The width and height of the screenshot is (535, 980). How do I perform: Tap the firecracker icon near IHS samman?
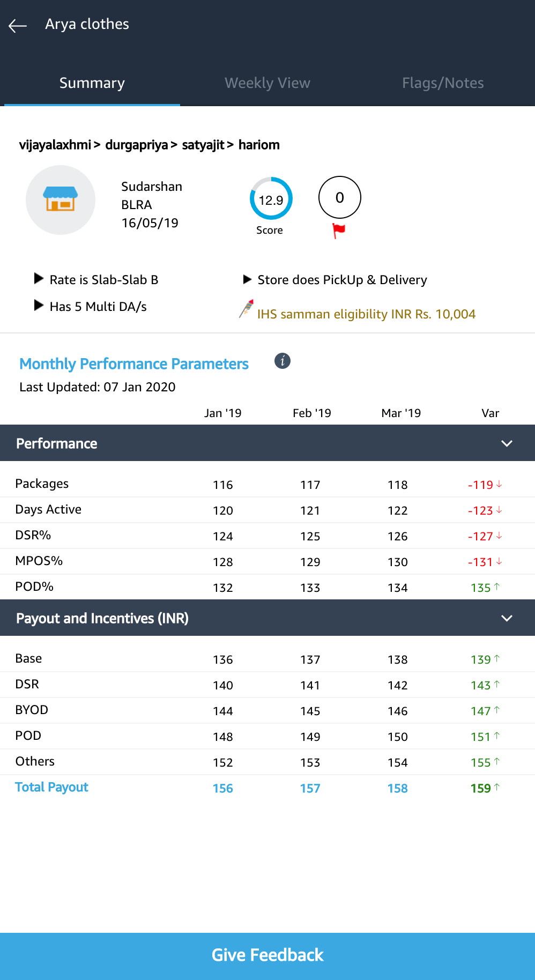[247, 309]
